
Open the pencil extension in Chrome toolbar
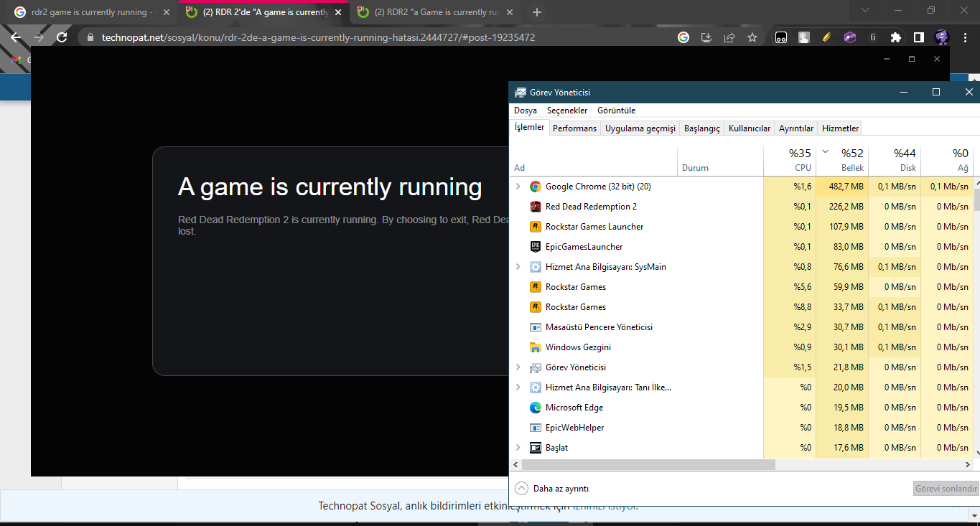point(827,37)
